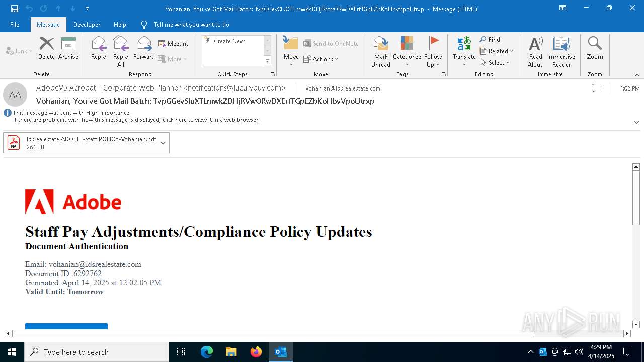Click recipient vohanian@idsrealestate.com
Viewport: 644px width, 362px height.
pos(343,88)
